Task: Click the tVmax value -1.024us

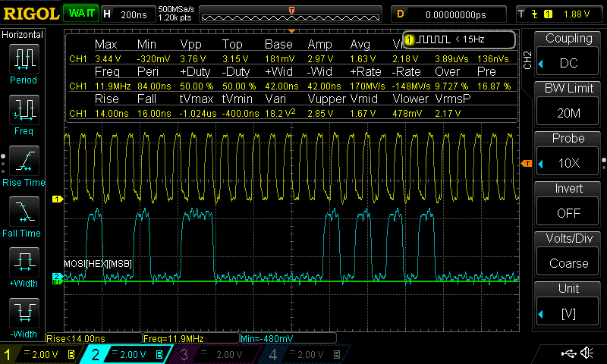Action: pos(198,113)
